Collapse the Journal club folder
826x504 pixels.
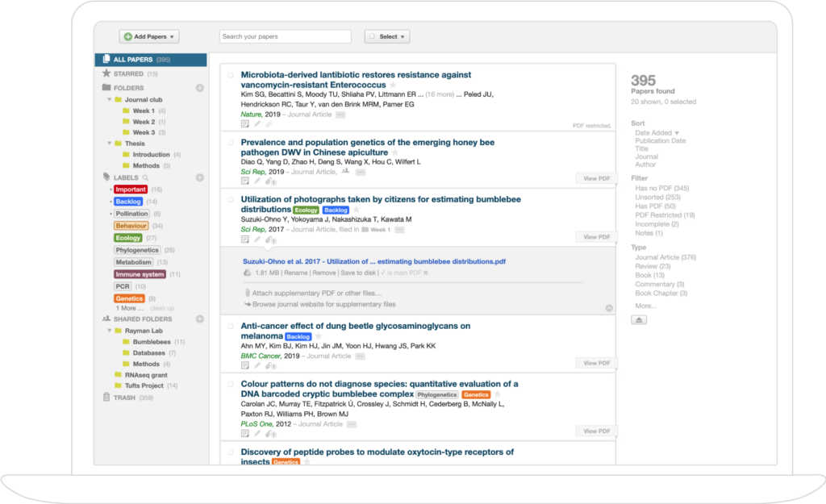108,99
